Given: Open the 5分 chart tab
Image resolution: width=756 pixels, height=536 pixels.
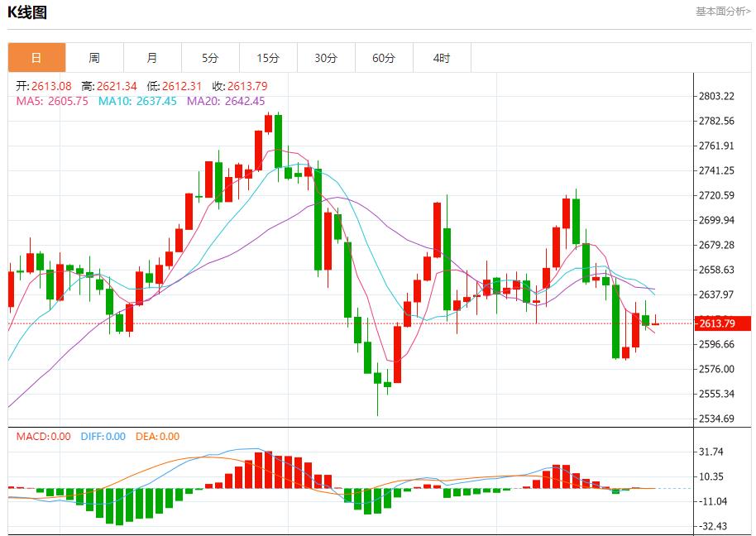Looking at the screenshot, I should pos(210,58).
